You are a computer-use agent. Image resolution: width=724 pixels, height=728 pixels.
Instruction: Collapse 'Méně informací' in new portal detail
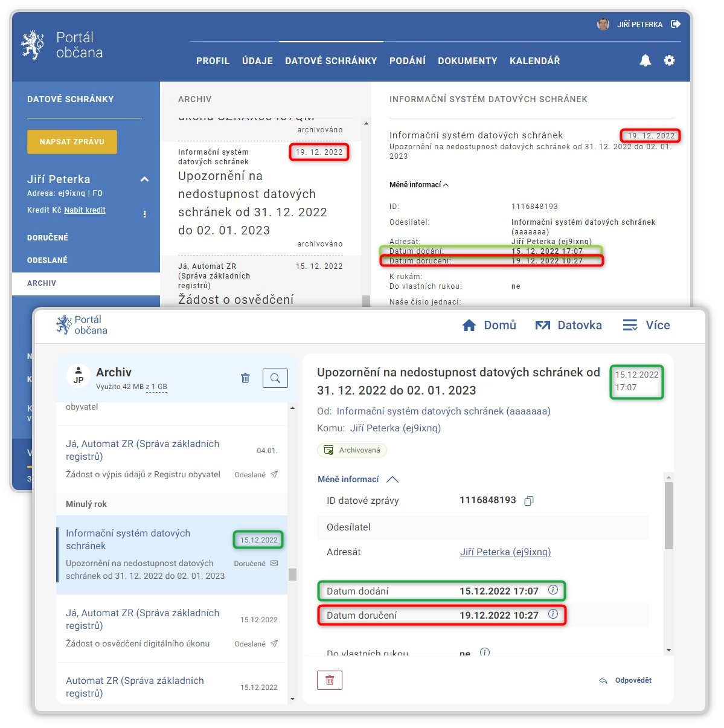click(358, 479)
